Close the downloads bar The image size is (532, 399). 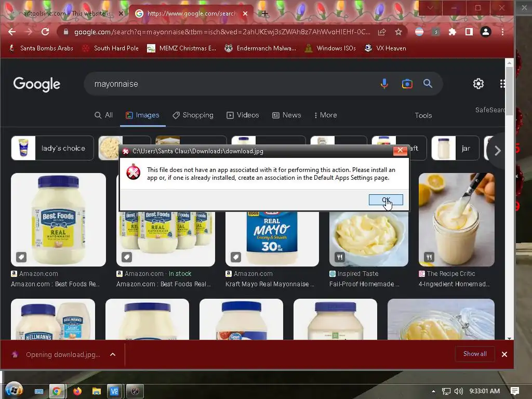coord(504,354)
